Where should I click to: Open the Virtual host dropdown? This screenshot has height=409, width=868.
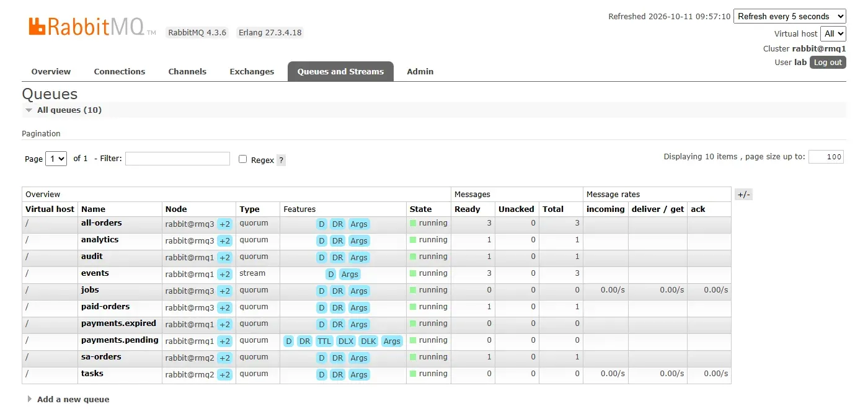pyautogui.click(x=833, y=33)
